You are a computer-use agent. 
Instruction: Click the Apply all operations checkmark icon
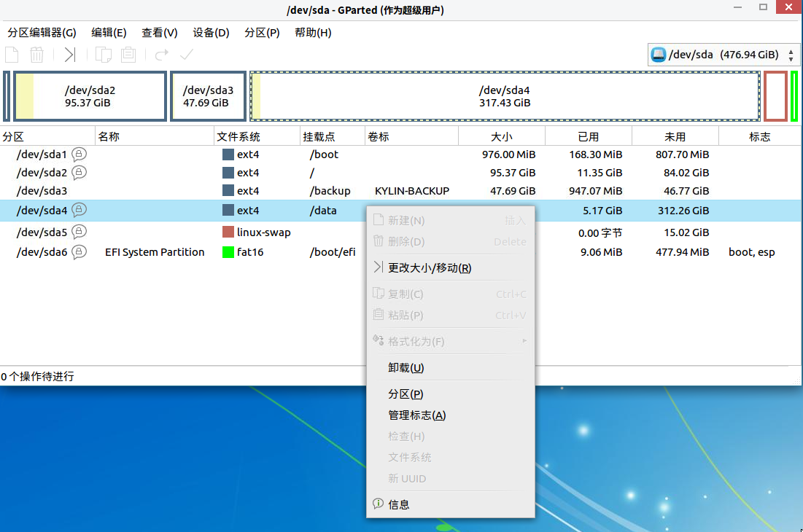click(x=187, y=55)
